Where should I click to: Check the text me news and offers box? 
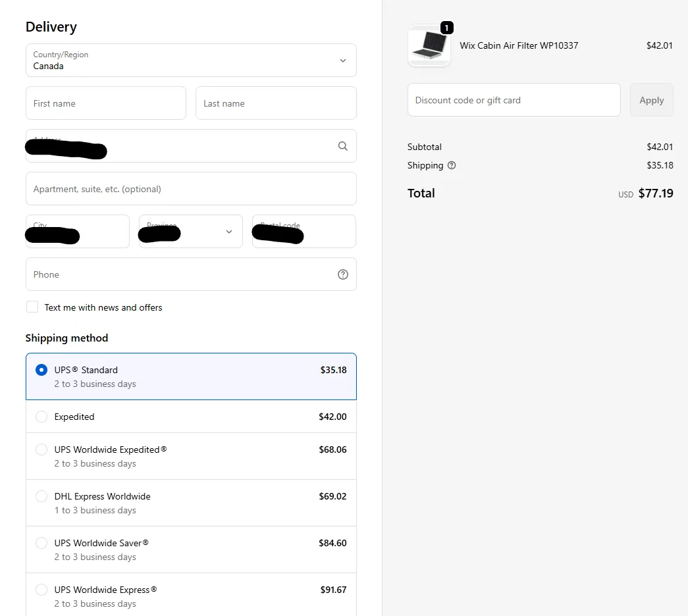pyautogui.click(x=32, y=307)
